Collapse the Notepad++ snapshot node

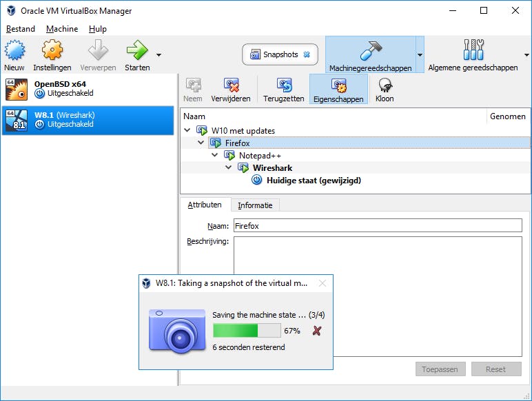coord(214,155)
